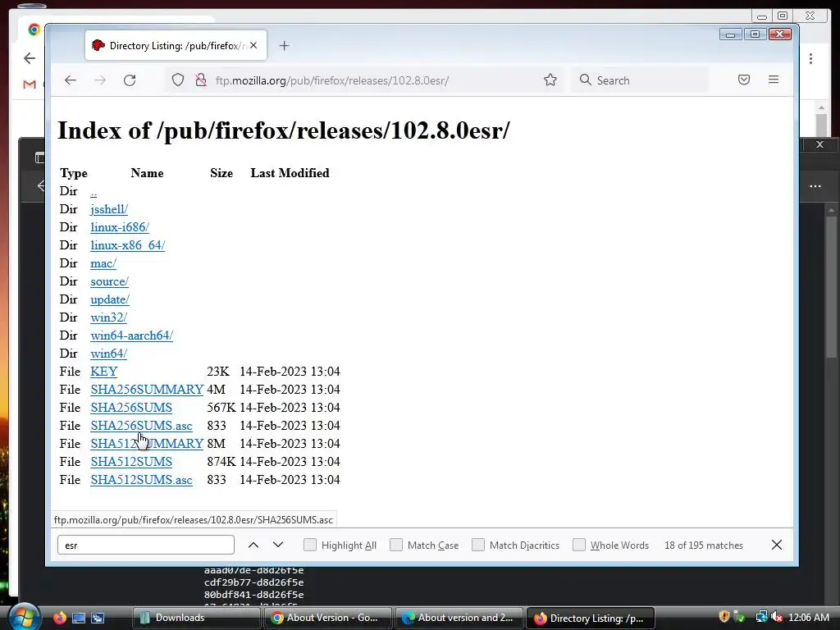The height and width of the screenshot is (630, 840).
Task: Click Switch between windows quick launch icon
Action: coord(98,618)
